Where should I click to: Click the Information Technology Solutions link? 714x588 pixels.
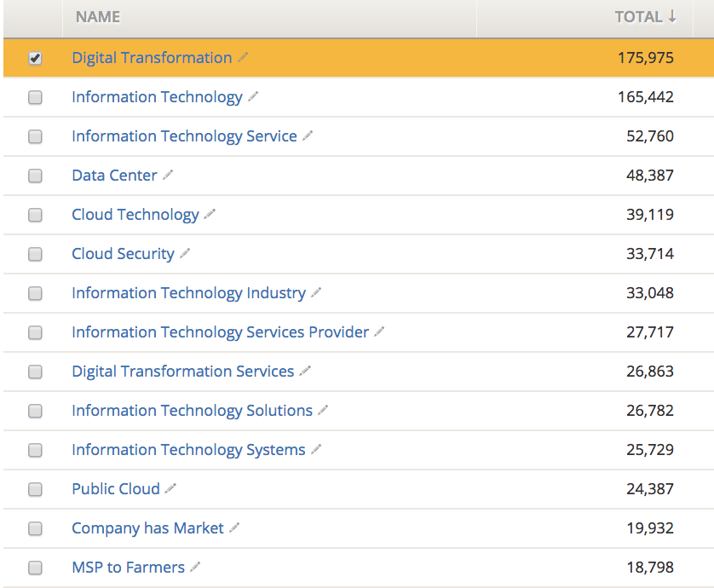tap(192, 411)
